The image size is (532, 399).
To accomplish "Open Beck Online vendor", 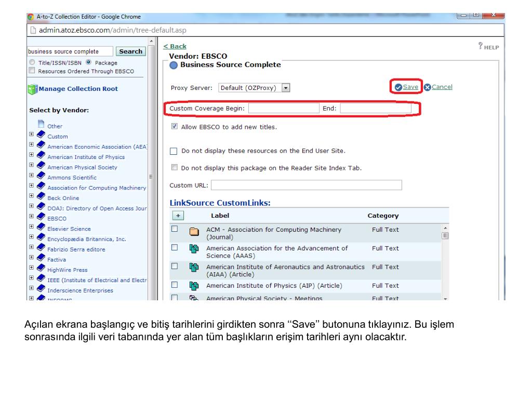I will pos(63,198).
